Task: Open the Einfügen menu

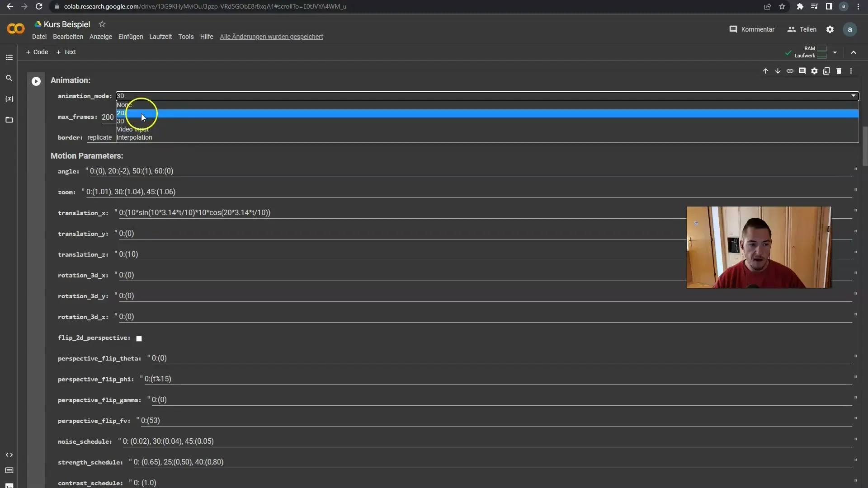Action: pyautogui.click(x=131, y=37)
